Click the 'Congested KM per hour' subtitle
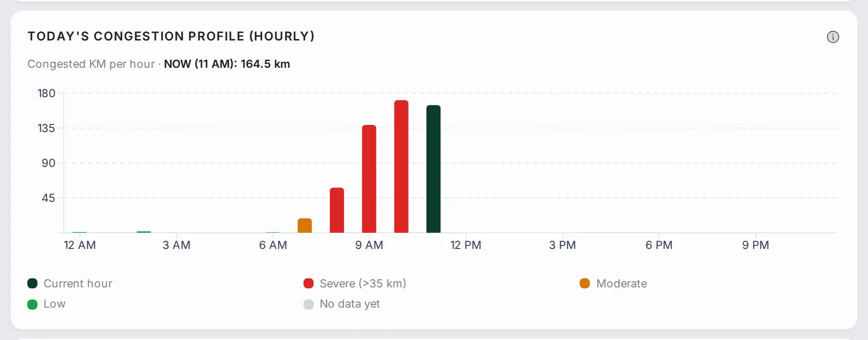The width and height of the screenshot is (868, 340). tap(91, 64)
